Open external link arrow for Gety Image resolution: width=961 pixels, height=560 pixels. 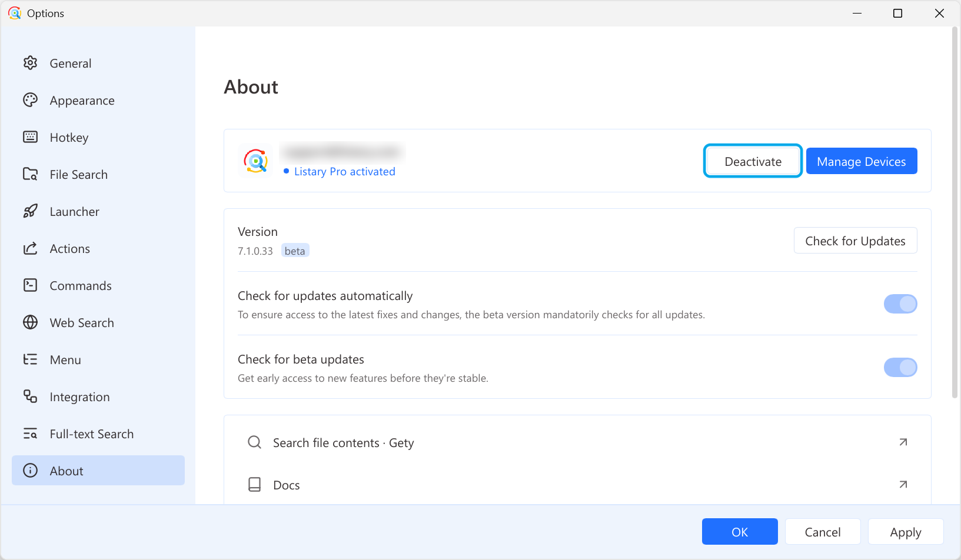click(x=903, y=442)
